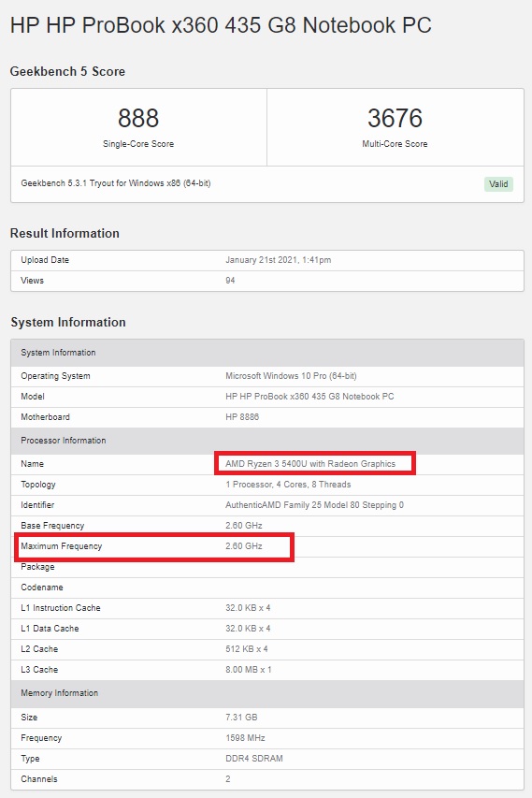Click the Maximum Frequency 2.60 GHz value

point(244,546)
